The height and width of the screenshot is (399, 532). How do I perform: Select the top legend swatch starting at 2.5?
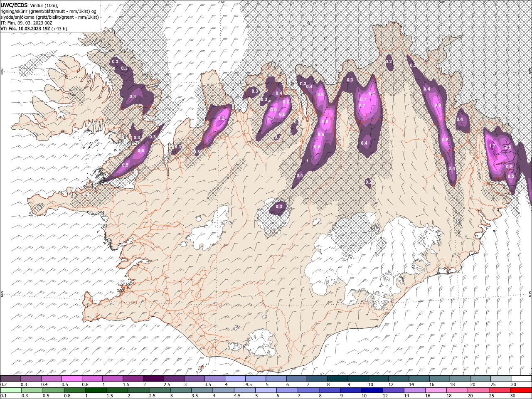[x=174, y=379]
